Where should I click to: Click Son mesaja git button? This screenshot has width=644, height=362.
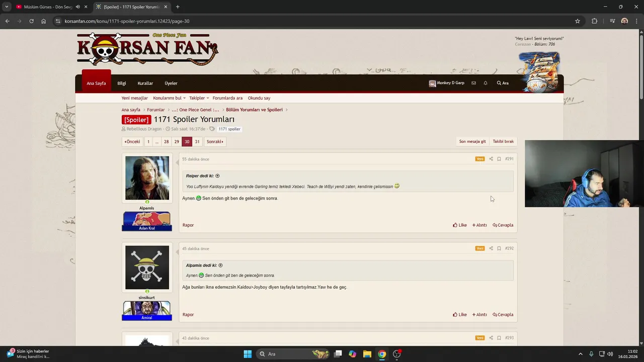472,142
